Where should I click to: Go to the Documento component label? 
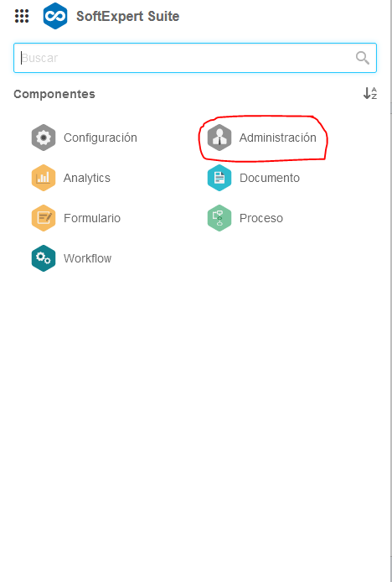[x=270, y=178]
